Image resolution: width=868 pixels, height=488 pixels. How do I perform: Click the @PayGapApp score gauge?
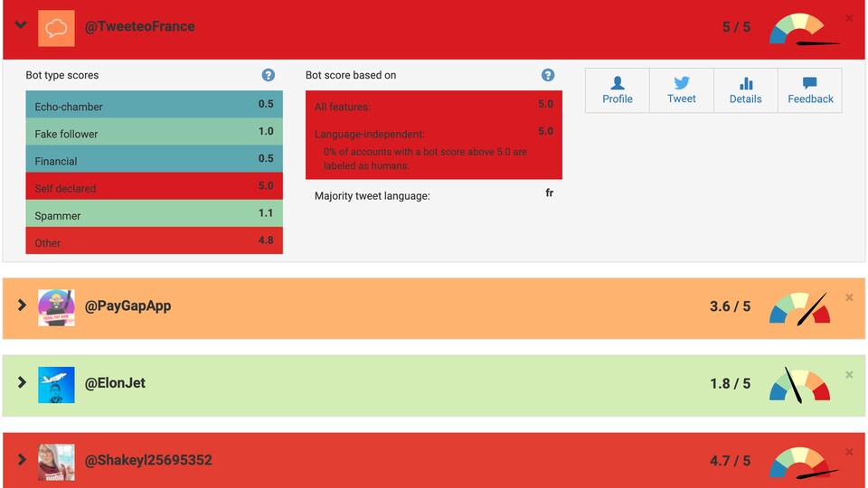click(800, 308)
